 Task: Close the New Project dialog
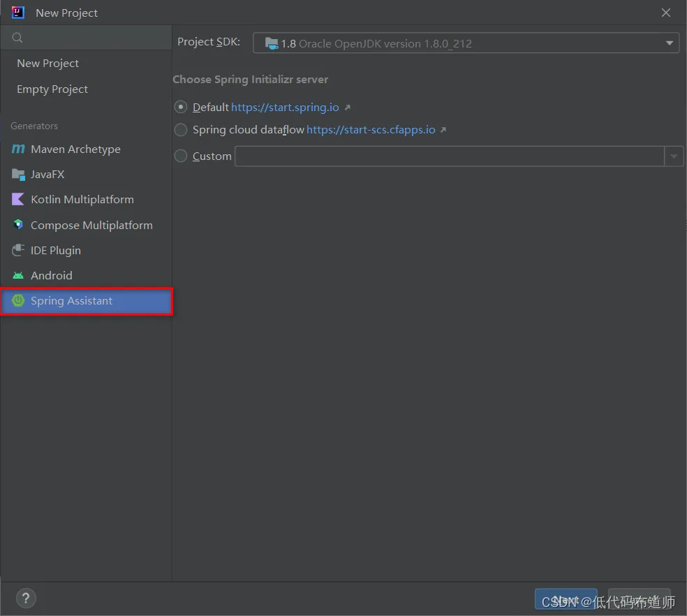666,13
